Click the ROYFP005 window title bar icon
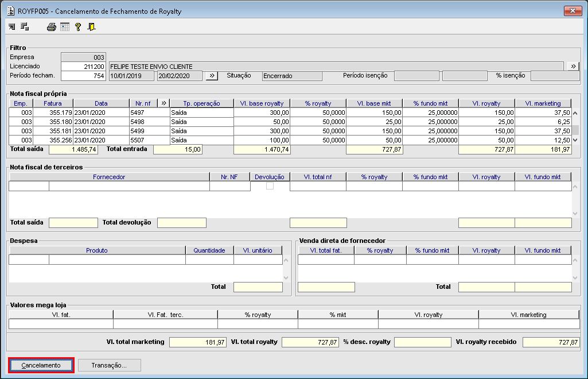 pos(10,10)
